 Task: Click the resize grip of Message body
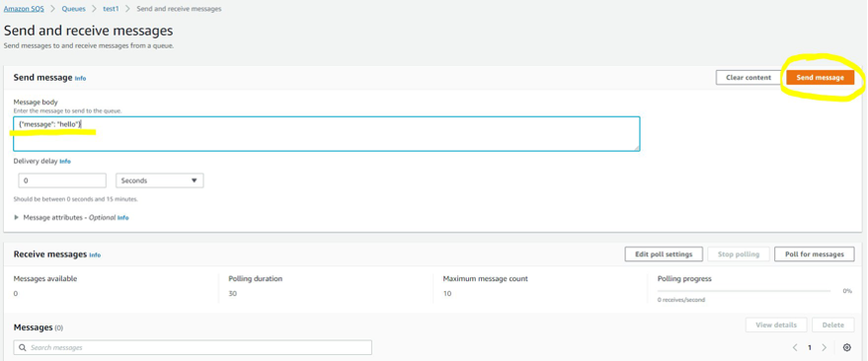637,148
